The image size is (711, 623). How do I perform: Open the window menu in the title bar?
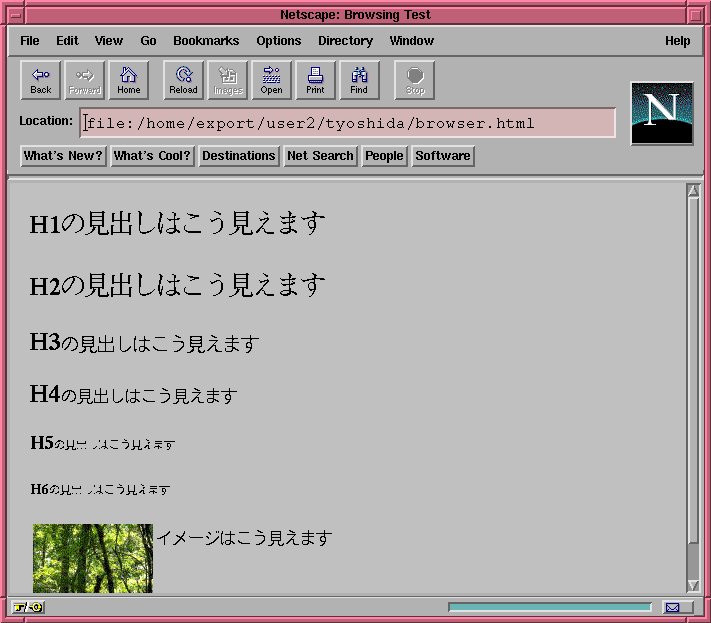[16, 15]
